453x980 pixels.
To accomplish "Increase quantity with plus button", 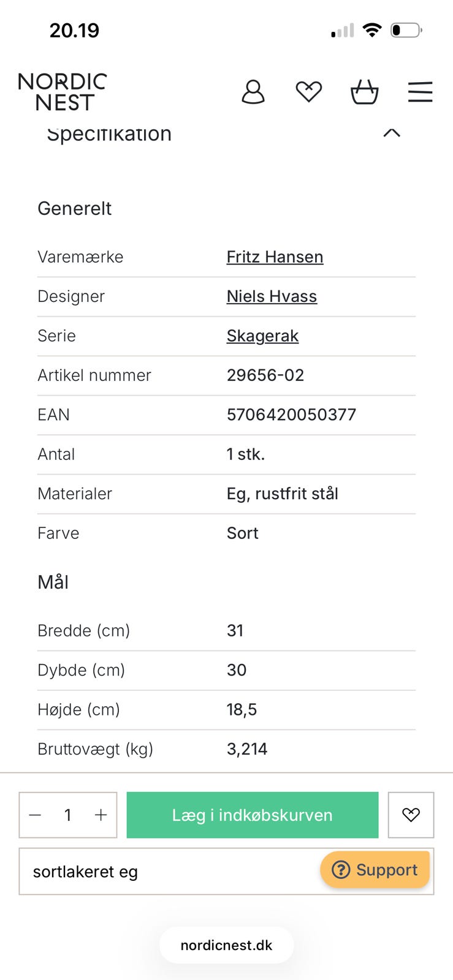I will click(101, 815).
